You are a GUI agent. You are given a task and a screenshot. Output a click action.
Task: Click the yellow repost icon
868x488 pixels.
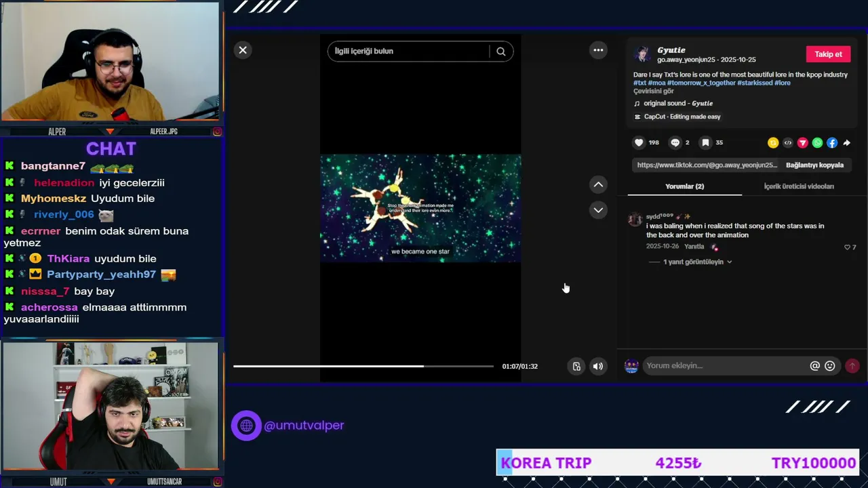[x=773, y=143]
